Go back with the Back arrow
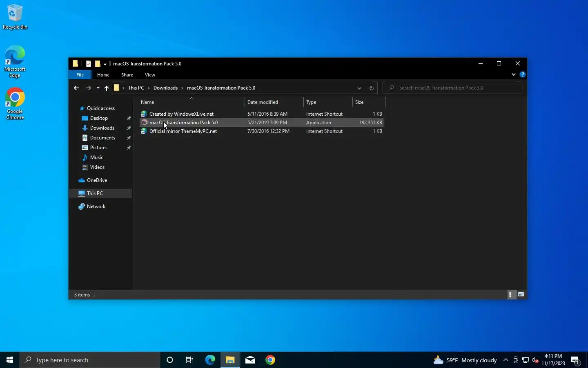The image size is (588, 368). (76, 88)
